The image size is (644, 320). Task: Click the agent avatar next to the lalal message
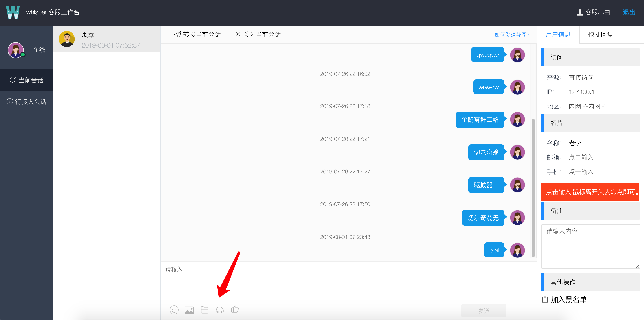[x=517, y=250]
